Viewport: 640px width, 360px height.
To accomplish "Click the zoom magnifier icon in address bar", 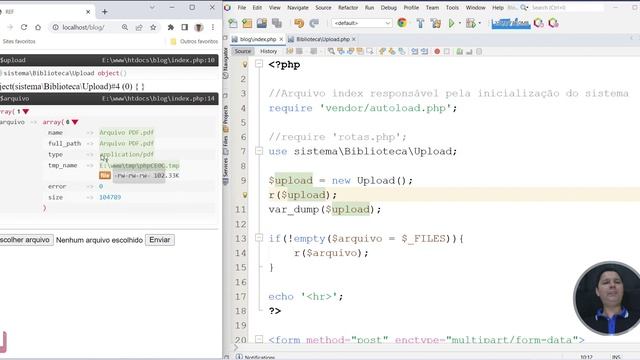I will [125, 27].
